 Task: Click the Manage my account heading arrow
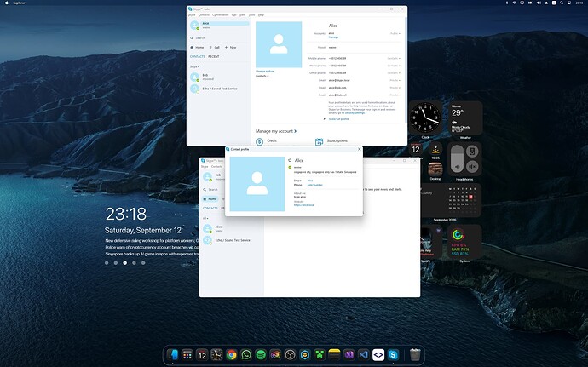[x=296, y=131]
